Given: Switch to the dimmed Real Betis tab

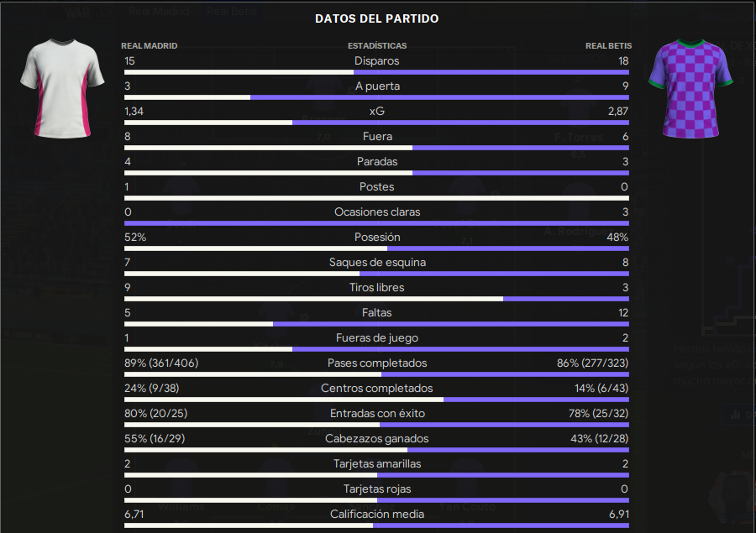Looking at the screenshot, I should (x=232, y=11).
